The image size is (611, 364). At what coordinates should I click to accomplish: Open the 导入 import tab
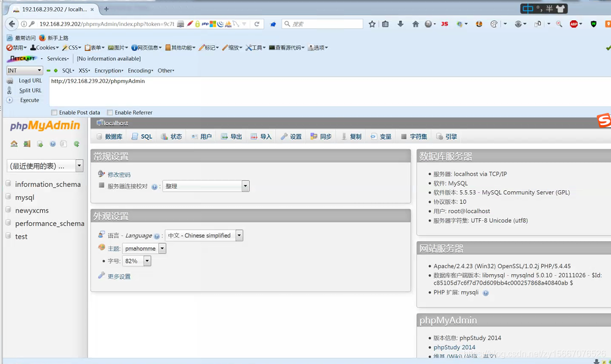pyautogui.click(x=261, y=136)
